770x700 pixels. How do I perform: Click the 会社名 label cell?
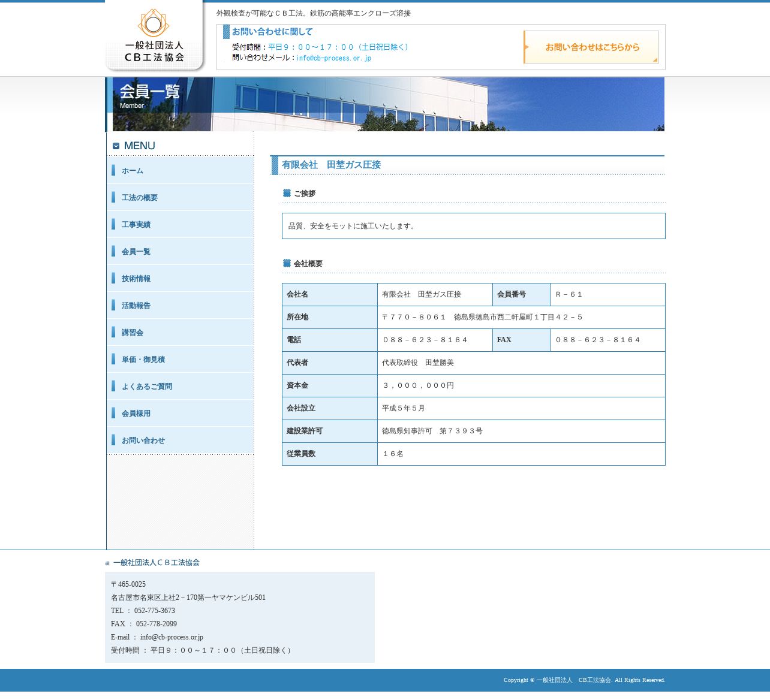(330, 294)
